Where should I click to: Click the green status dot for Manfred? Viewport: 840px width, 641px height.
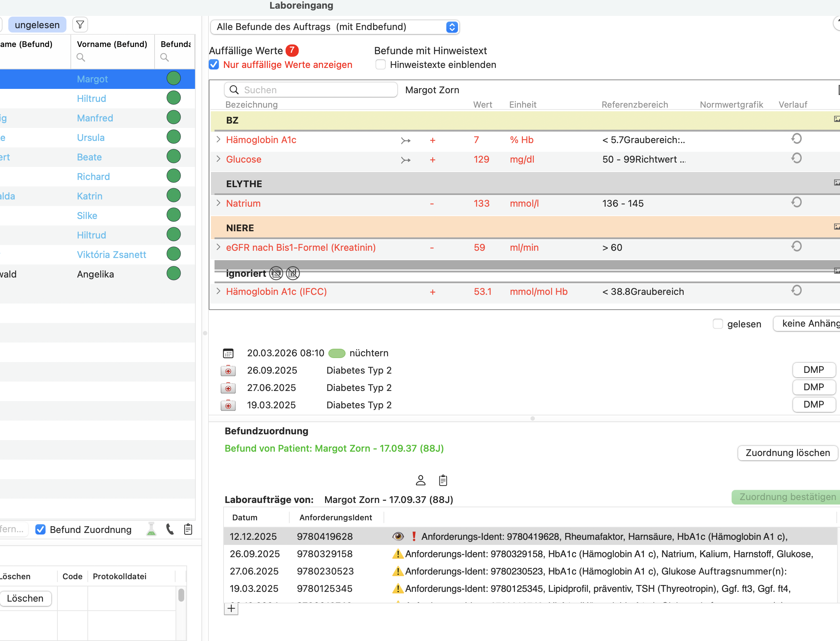point(173,117)
